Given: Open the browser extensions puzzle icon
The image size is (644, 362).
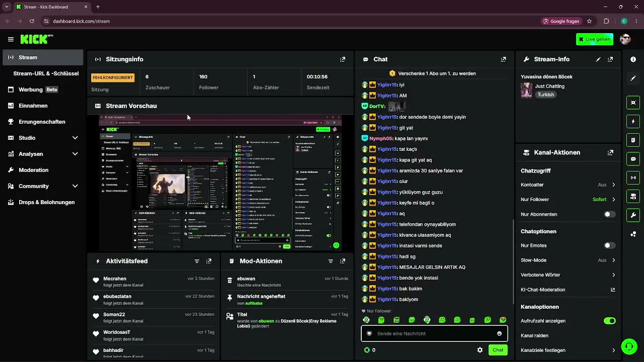Looking at the screenshot, I should (606, 21).
